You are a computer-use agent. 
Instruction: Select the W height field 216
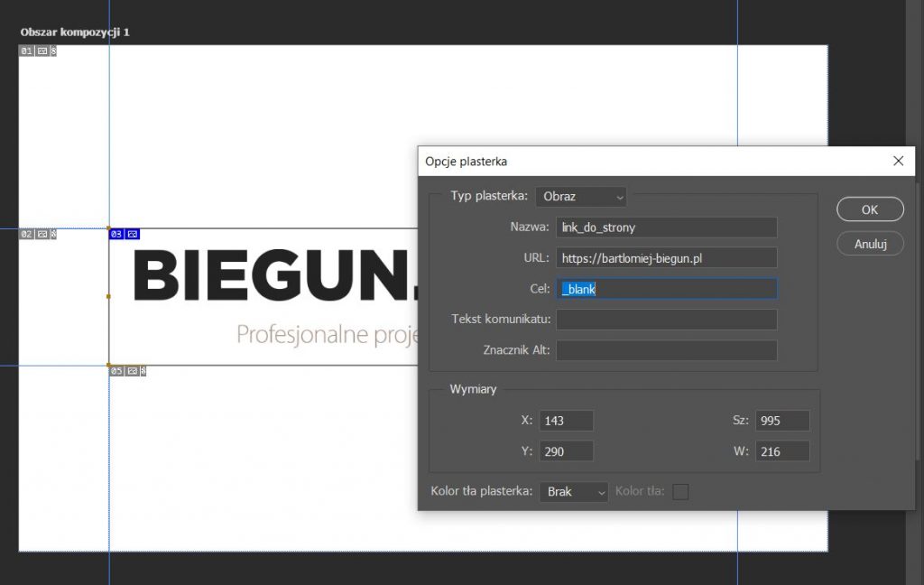tap(782, 451)
